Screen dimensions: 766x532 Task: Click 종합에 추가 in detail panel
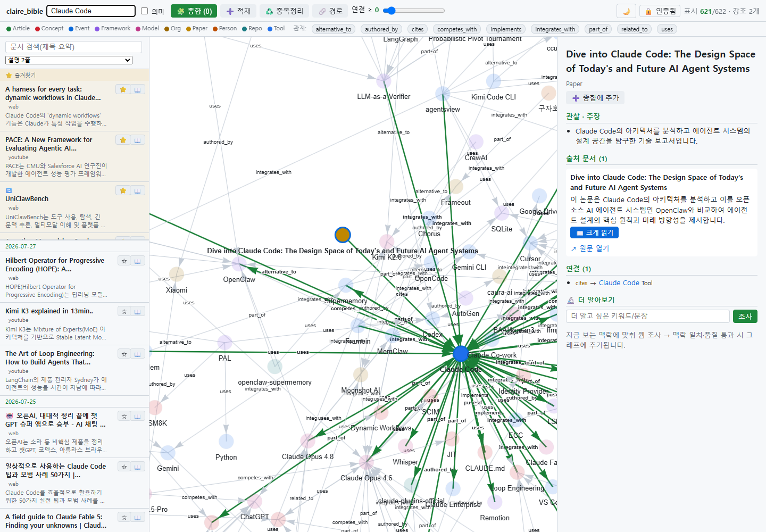(x=595, y=98)
